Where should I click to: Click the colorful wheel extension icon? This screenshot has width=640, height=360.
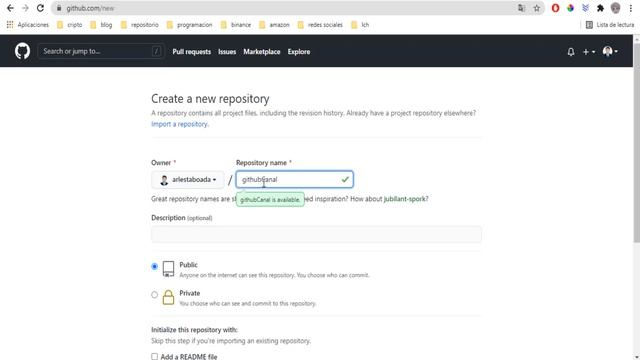[x=570, y=8]
